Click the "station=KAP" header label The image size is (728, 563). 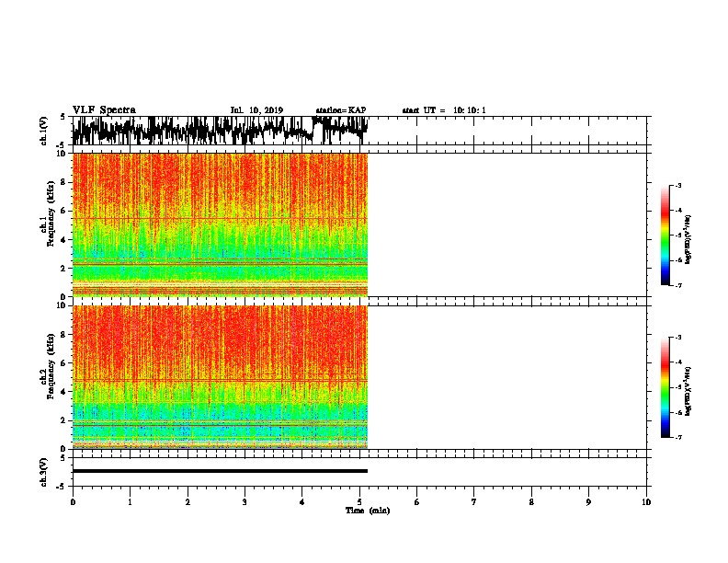tap(341, 110)
